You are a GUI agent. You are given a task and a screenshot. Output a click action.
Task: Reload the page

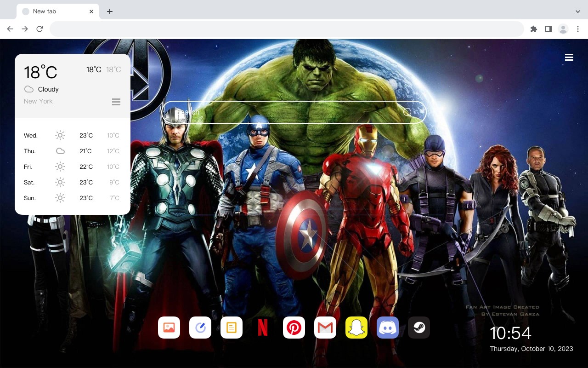[x=40, y=29]
